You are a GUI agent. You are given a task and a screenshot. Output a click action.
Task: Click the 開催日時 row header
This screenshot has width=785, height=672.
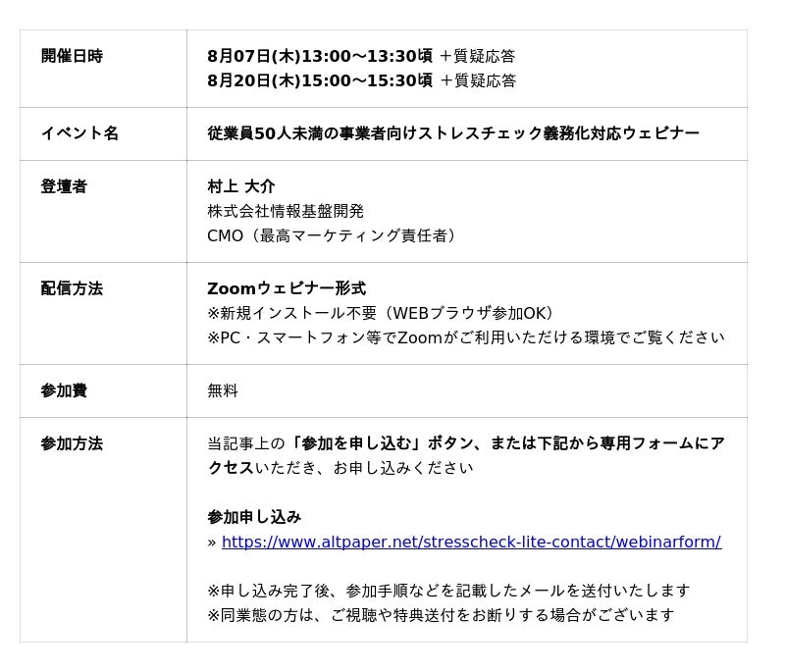point(72,56)
